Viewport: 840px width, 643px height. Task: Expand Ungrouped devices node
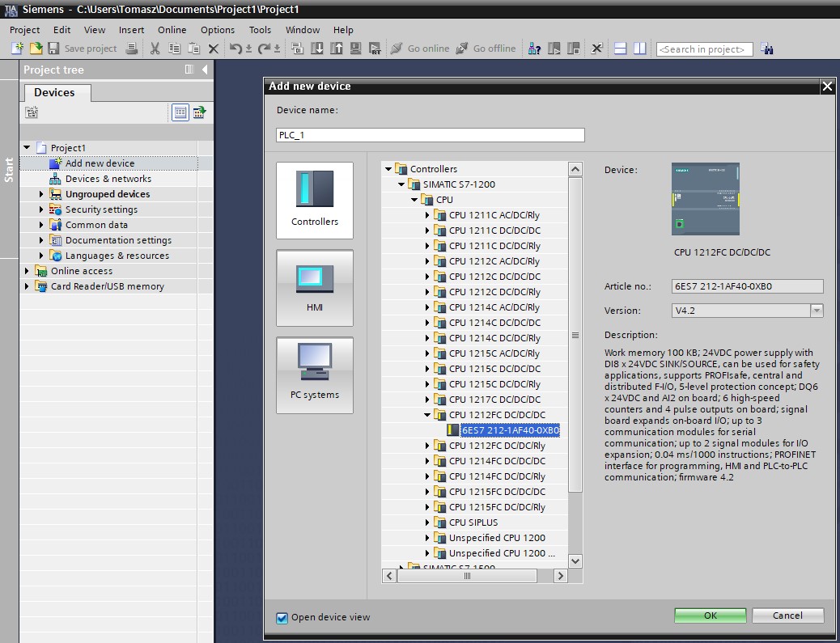41,194
